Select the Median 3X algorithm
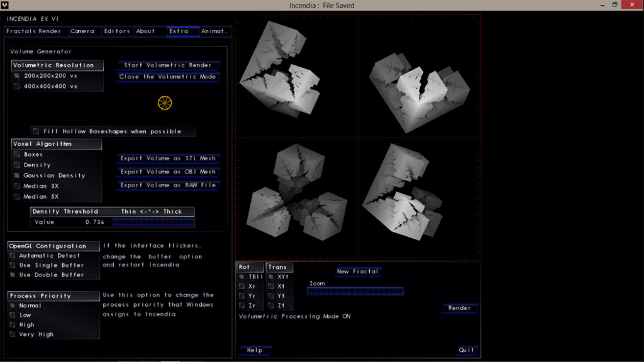The width and height of the screenshot is (644, 362). 17,186
